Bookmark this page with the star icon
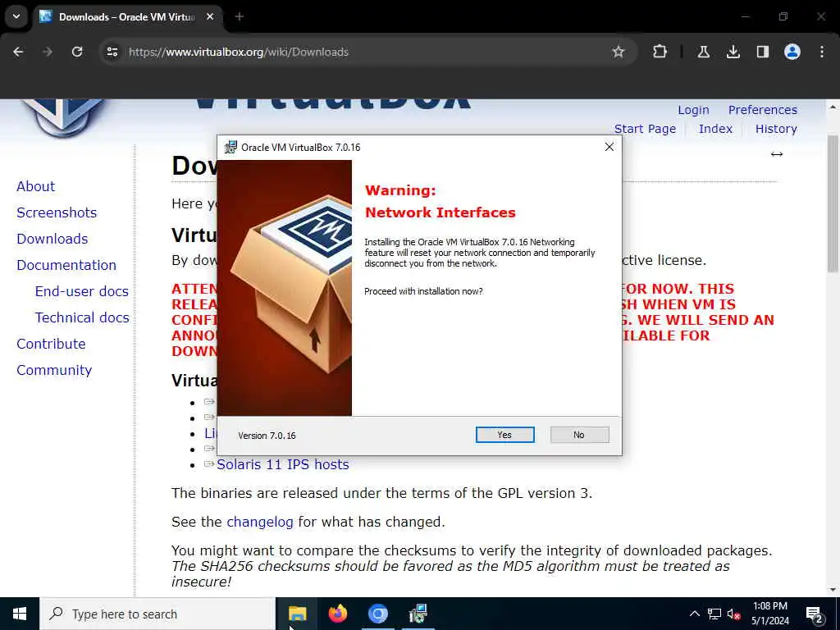 point(619,52)
